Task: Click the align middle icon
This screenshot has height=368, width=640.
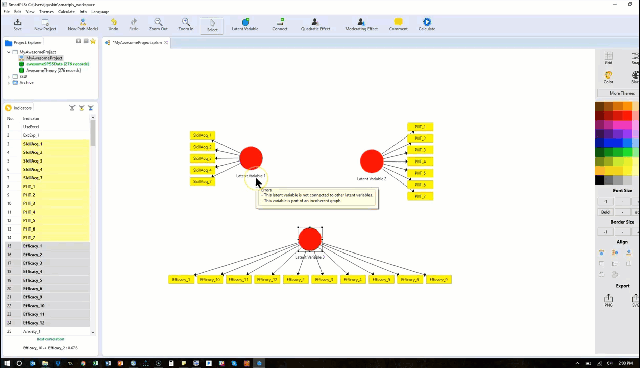Action: tap(615, 253)
